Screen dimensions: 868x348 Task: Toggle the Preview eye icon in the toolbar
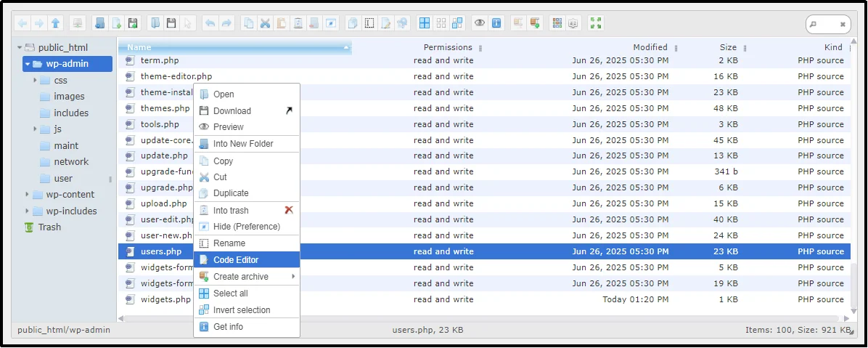(x=480, y=23)
